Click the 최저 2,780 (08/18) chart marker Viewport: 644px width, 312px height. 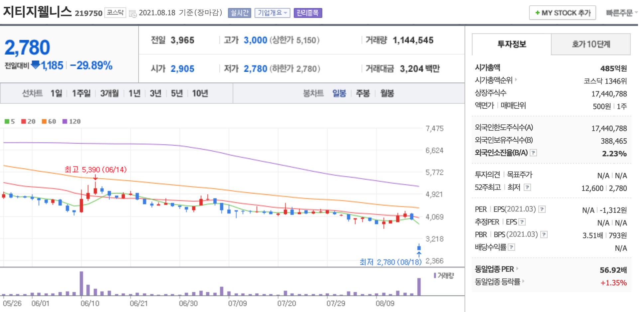click(x=391, y=262)
